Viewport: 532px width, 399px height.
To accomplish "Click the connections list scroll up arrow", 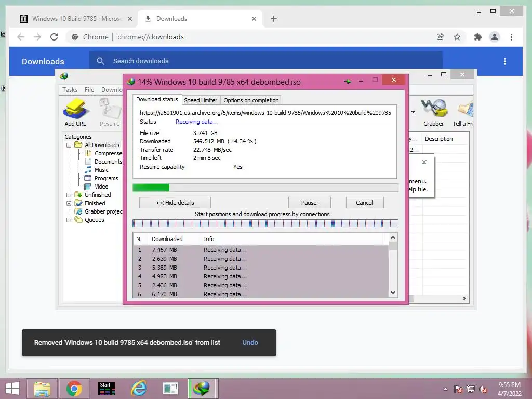I will pos(393,237).
